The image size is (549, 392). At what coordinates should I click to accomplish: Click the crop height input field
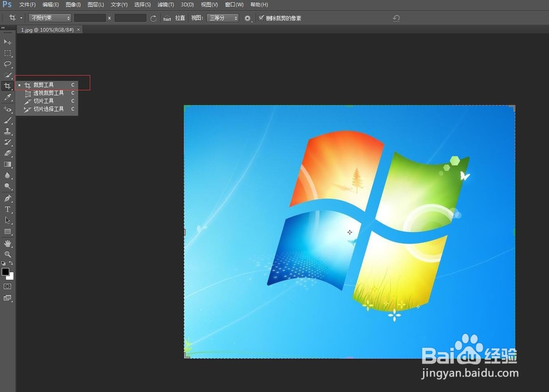[x=130, y=18]
